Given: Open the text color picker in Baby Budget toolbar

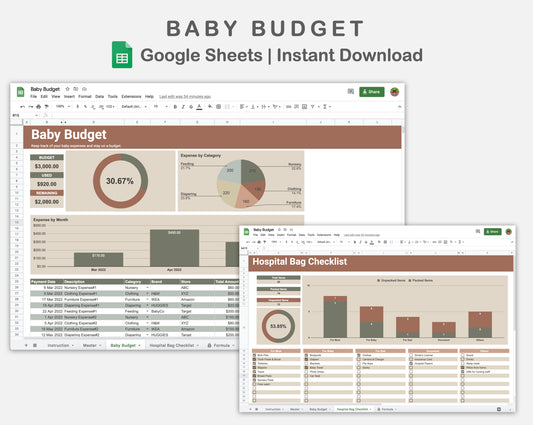Looking at the screenshot, I should pyautogui.click(x=199, y=107).
